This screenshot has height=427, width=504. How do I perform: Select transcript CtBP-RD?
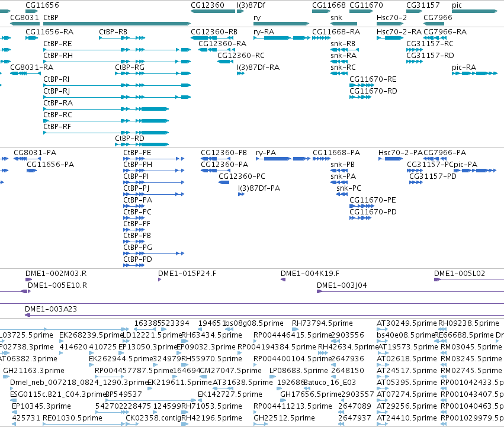(x=142, y=145)
